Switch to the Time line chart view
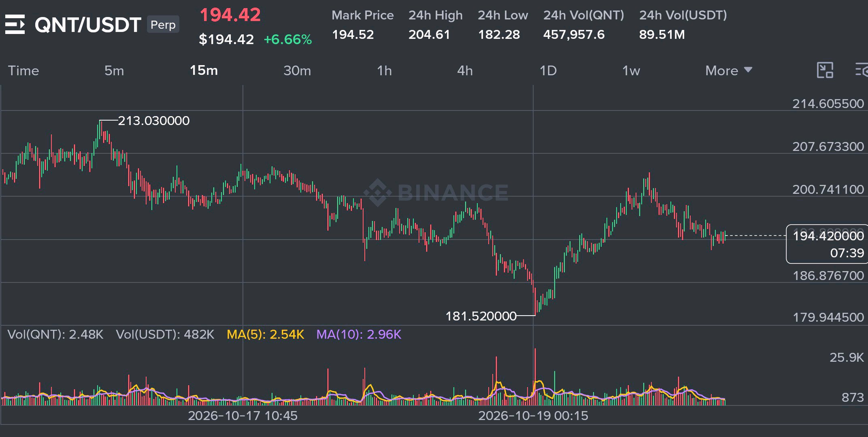The width and height of the screenshot is (868, 437). click(x=23, y=70)
